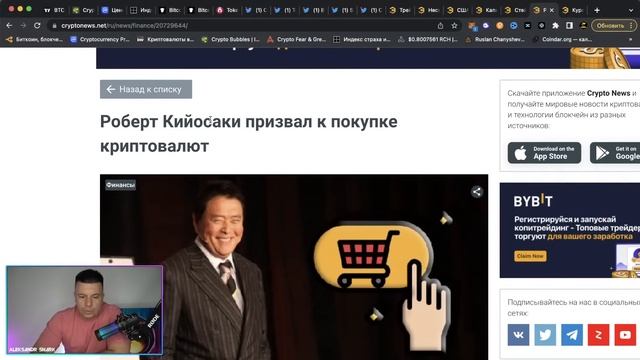The width and height of the screenshot is (640, 360).
Task: Click the address bar URL field
Action: click(245, 25)
